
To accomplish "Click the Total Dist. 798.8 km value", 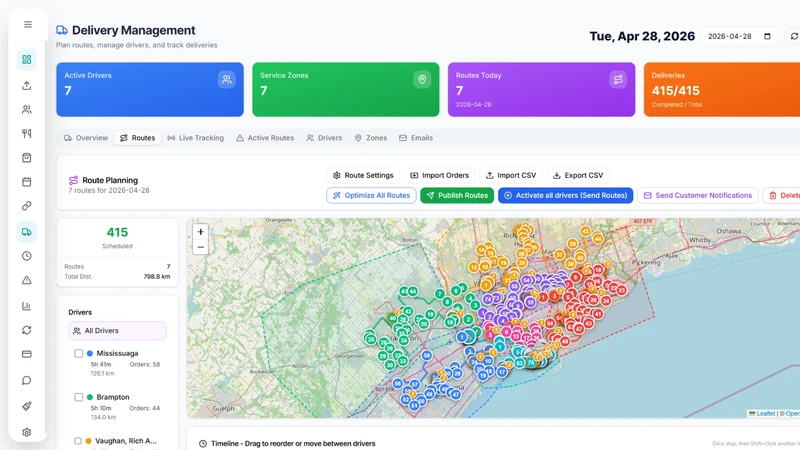I will coord(157,277).
